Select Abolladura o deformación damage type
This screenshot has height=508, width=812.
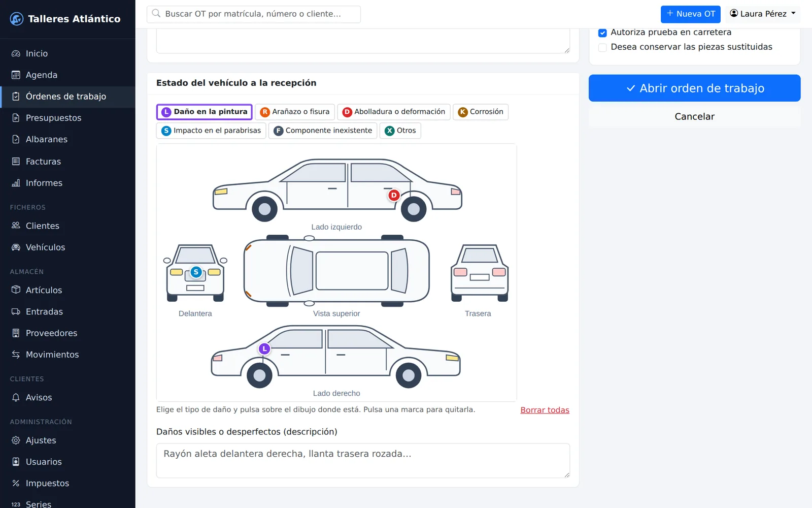(394, 112)
